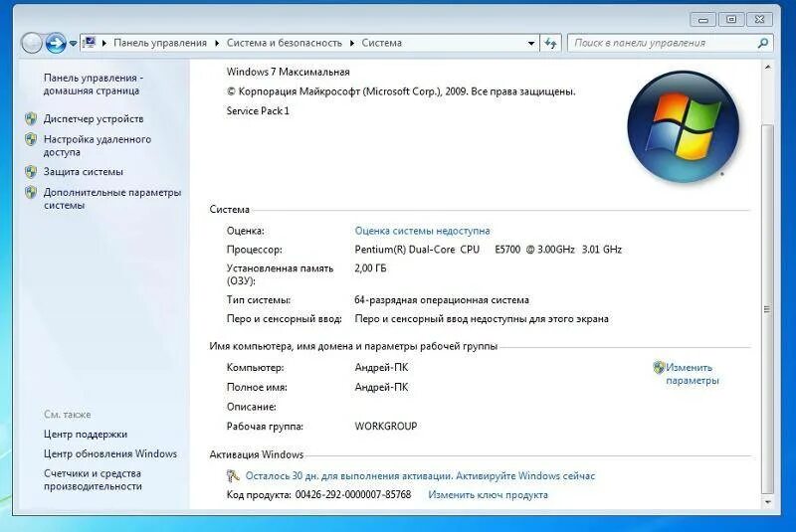Expand the arrow after Система и безопасность breadcrumb
The width and height of the screenshot is (796, 532).
(352, 43)
